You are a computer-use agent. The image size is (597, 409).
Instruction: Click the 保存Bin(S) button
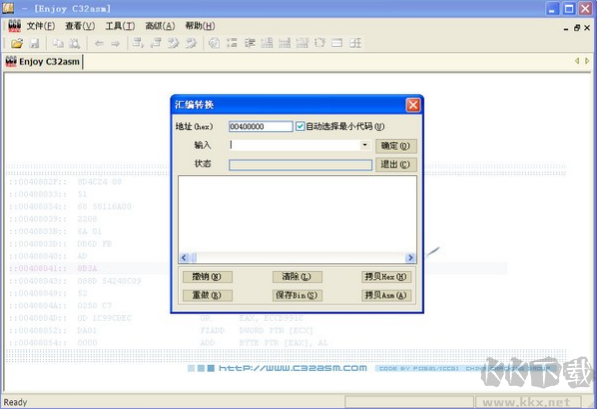point(297,295)
